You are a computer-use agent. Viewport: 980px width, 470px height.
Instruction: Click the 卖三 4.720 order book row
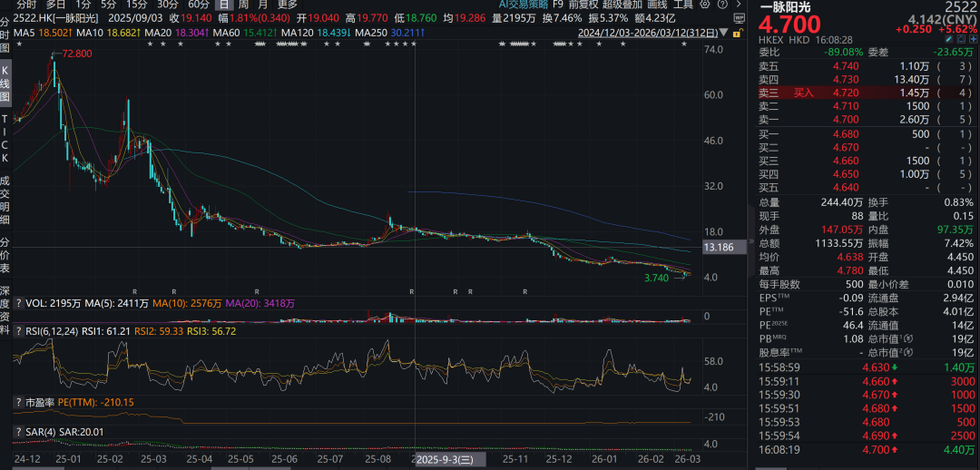867,93
